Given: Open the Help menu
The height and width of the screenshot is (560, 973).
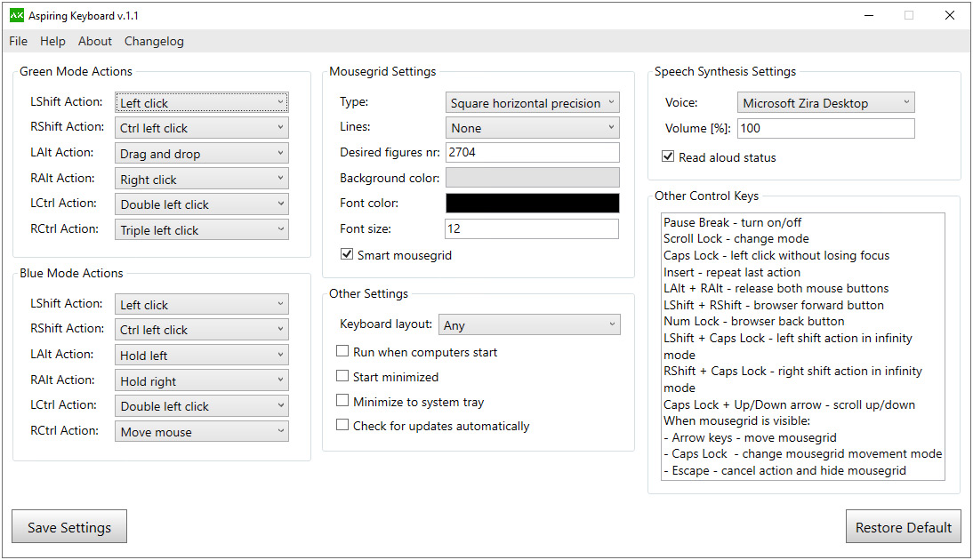Looking at the screenshot, I should [x=52, y=42].
